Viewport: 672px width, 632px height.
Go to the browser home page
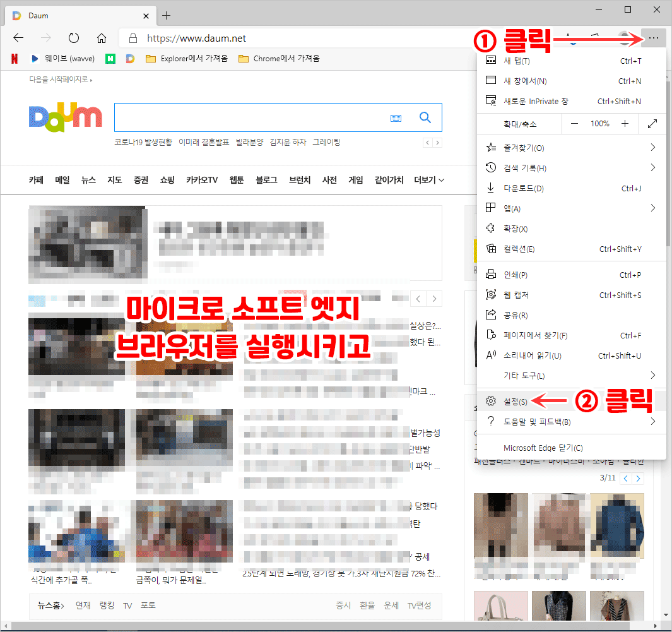(101, 38)
